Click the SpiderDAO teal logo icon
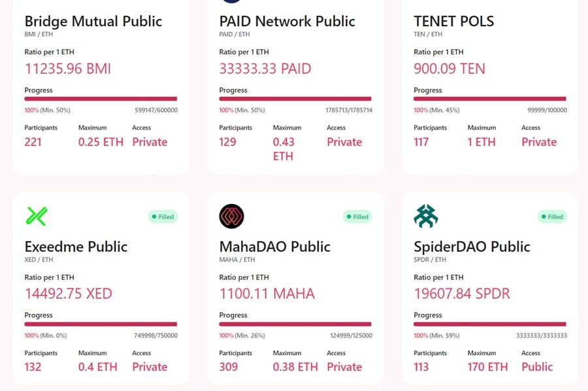This screenshot has width=588, height=391. click(x=426, y=216)
